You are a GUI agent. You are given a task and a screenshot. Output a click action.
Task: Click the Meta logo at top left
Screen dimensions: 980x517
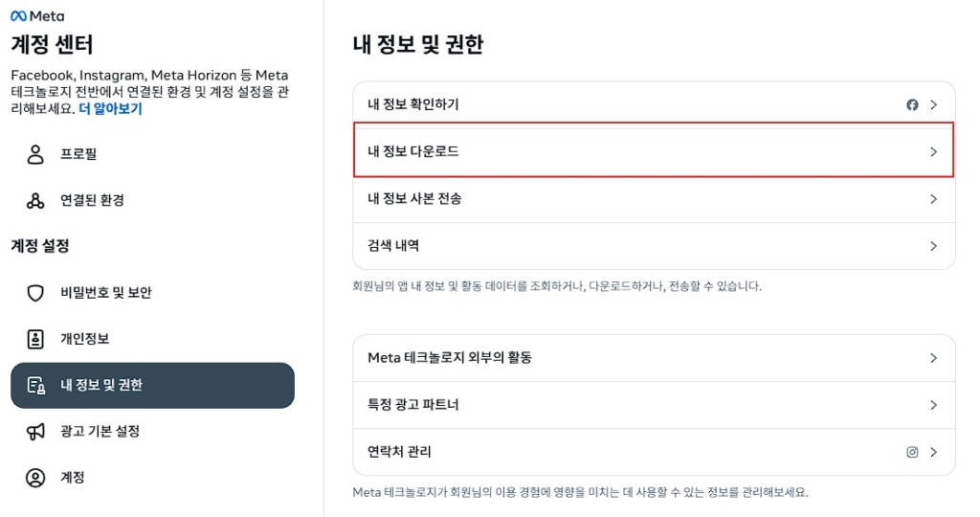[37, 16]
